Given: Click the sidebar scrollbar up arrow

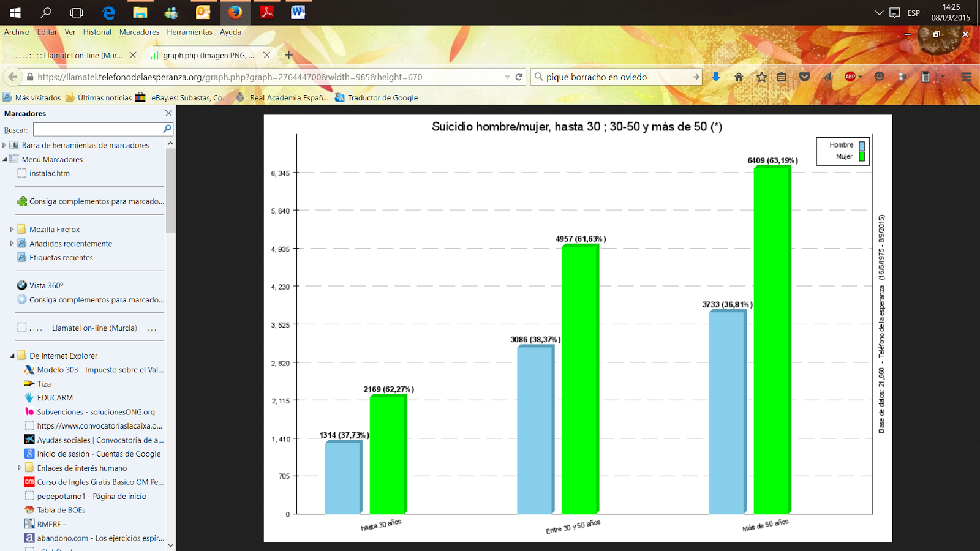Looking at the screenshot, I should point(170,143).
